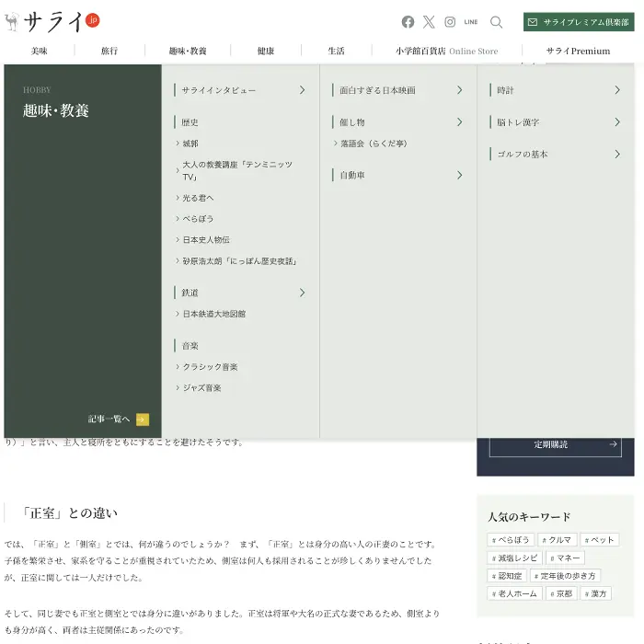Open 大人の教養講座「テンミニッツTV」 link

click(237, 170)
